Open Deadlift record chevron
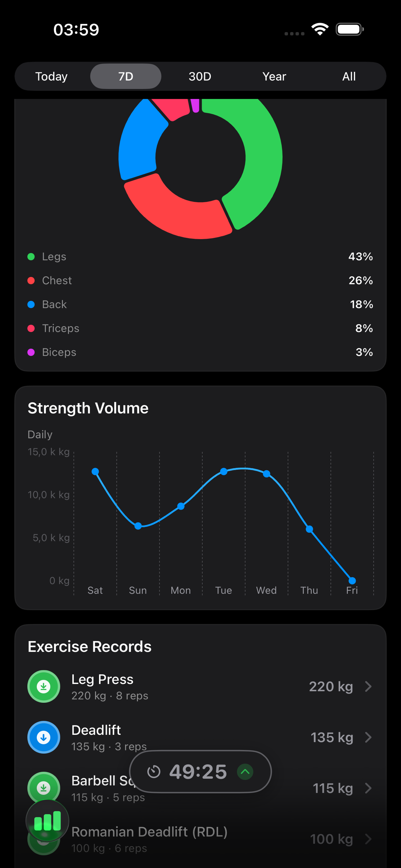This screenshot has width=401, height=868. pos(368,737)
